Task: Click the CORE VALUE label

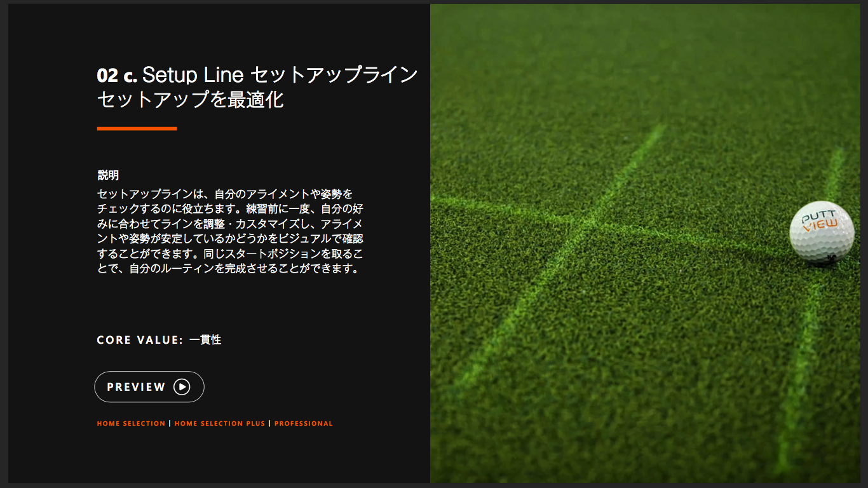Action: click(x=140, y=340)
